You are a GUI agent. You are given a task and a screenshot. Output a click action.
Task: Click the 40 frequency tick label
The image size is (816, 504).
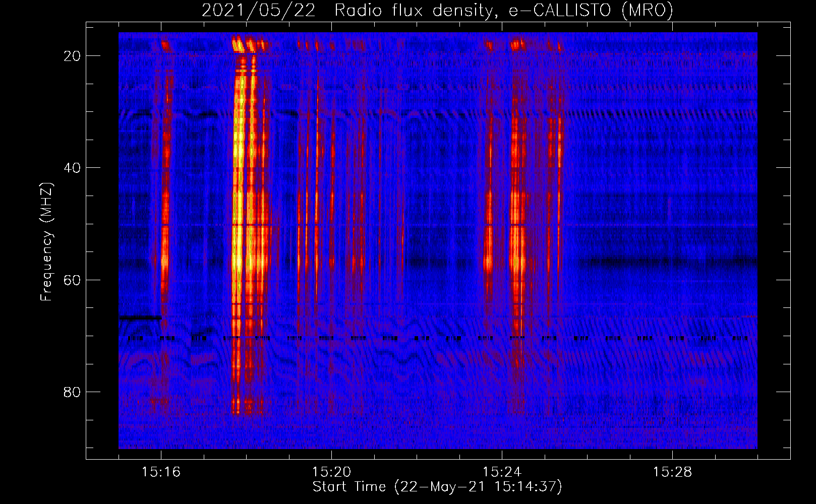[72, 168]
